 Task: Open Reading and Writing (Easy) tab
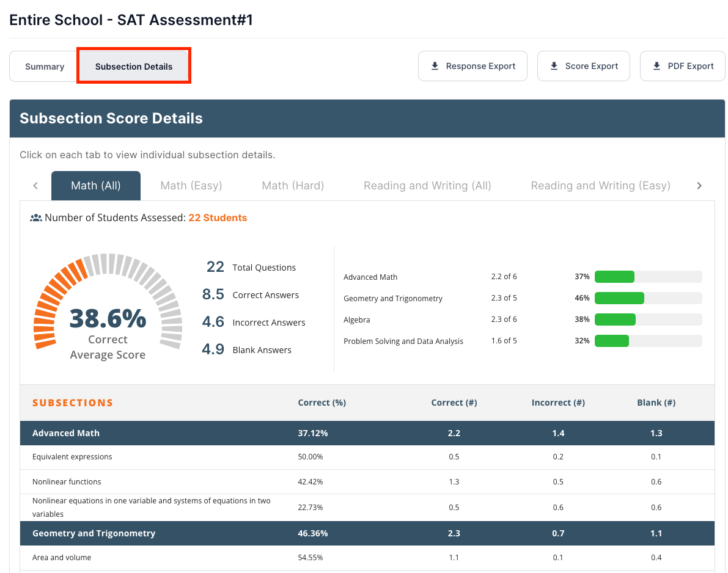(x=600, y=186)
